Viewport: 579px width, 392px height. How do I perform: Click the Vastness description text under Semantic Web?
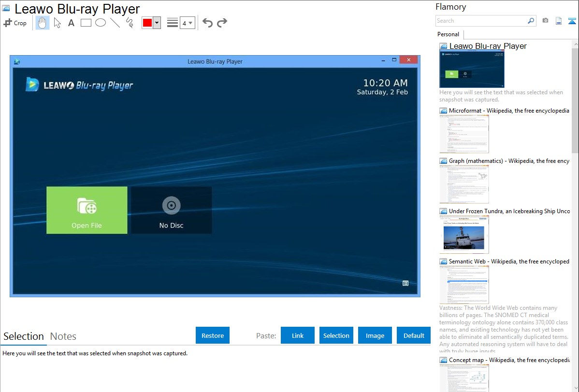(x=504, y=329)
